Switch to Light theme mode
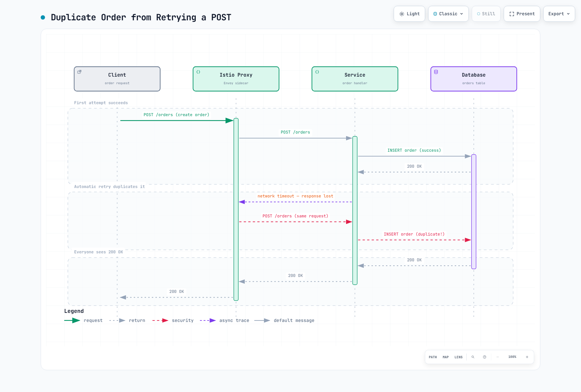The width and height of the screenshot is (581, 392). 409,14
